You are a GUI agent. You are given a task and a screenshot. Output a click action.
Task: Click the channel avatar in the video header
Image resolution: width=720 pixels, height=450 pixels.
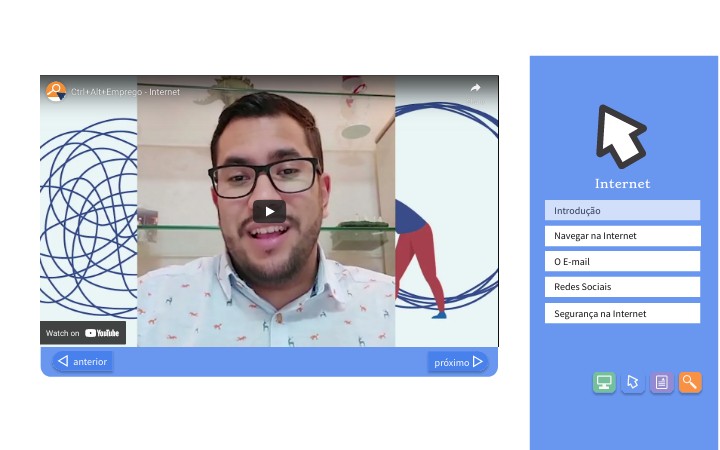click(x=56, y=91)
